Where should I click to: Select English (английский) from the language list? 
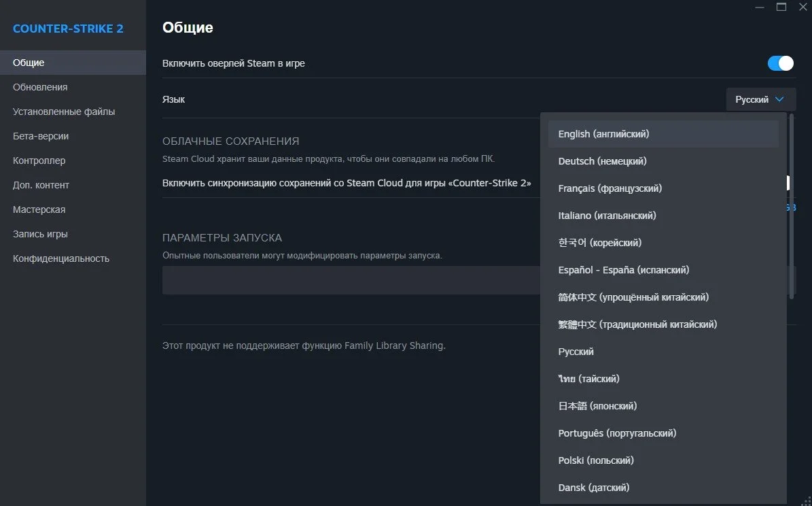point(663,134)
